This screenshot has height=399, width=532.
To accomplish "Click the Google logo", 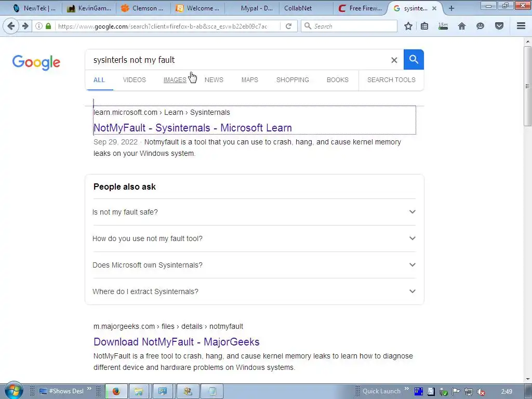I will click(36, 63).
